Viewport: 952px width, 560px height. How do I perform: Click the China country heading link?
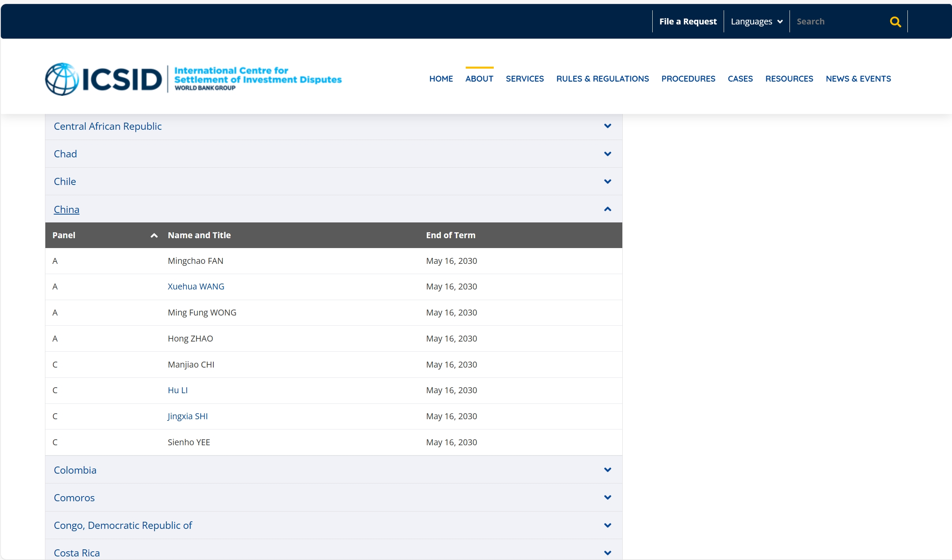[x=66, y=209]
